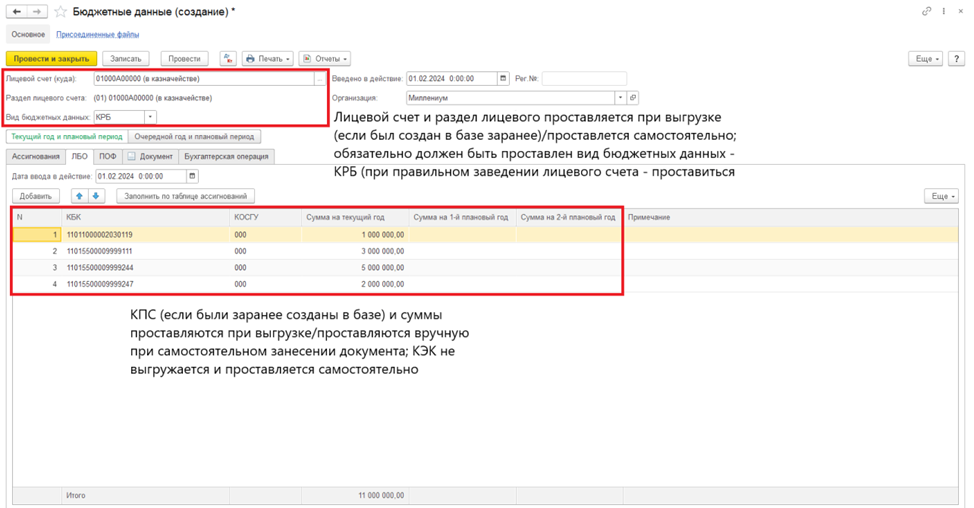The image size is (974, 508).
Task: Click the Организация field with Миллениум
Action: 511,98
